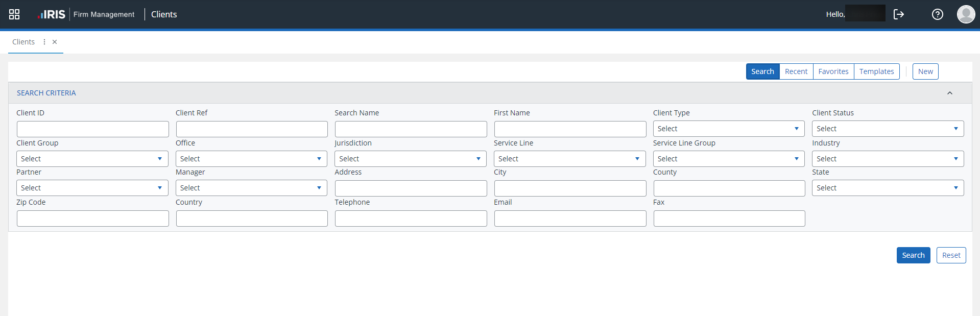
Task: Open the Templates view
Action: 876,71
